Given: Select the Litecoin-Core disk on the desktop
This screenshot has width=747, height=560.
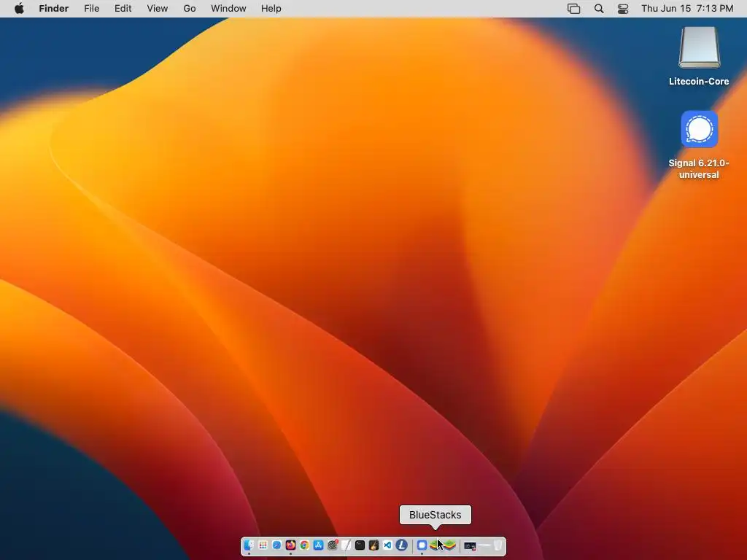Looking at the screenshot, I should click(x=699, y=57).
